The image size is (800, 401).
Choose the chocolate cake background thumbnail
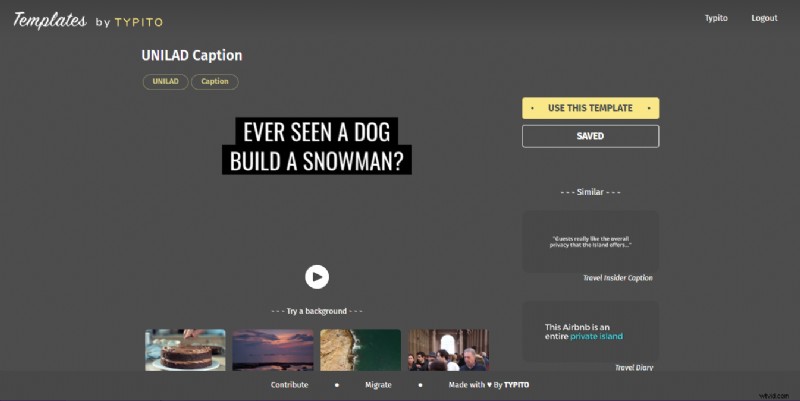(185, 350)
